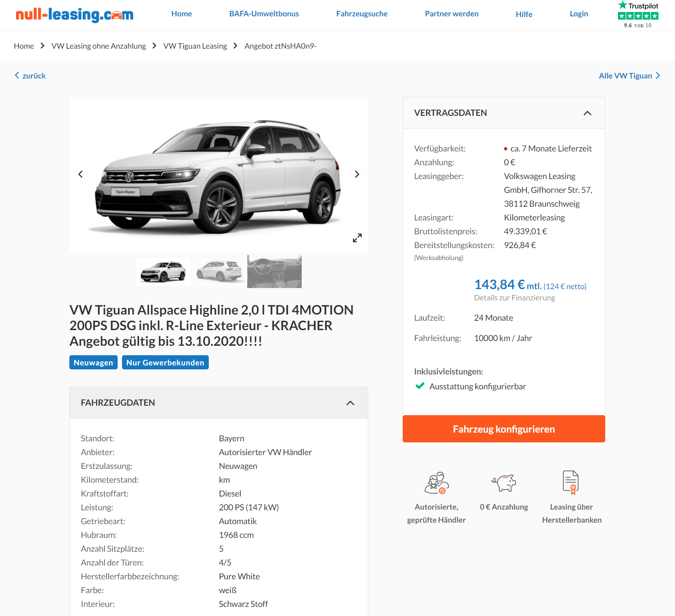The image size is (675, 616).
Task: Select the rear view car thumbnail
Action: [219, 272]
